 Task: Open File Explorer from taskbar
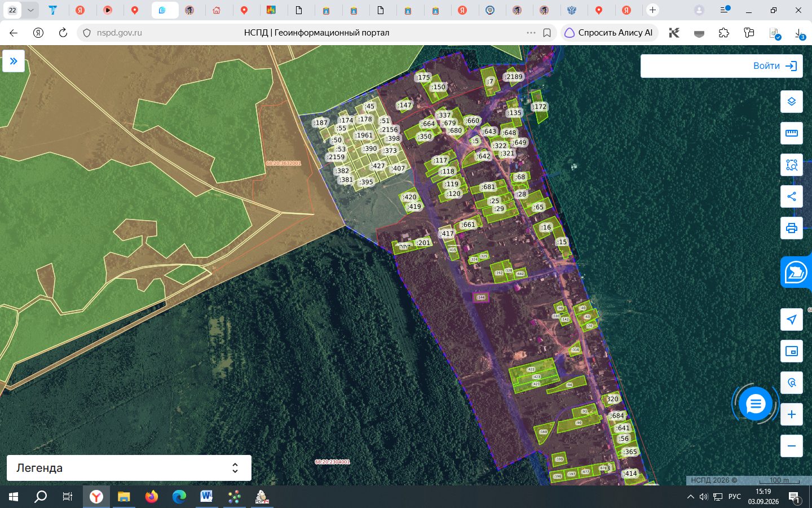[x=123, y=497]
